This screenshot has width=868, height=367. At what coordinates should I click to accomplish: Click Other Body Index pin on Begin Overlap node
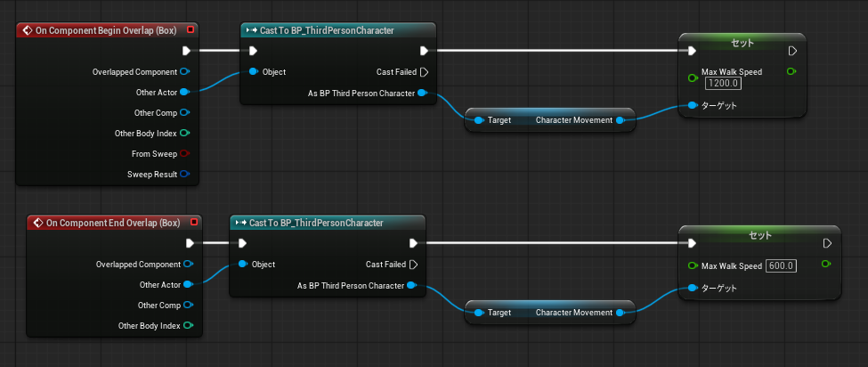click(x=185, y=133)
